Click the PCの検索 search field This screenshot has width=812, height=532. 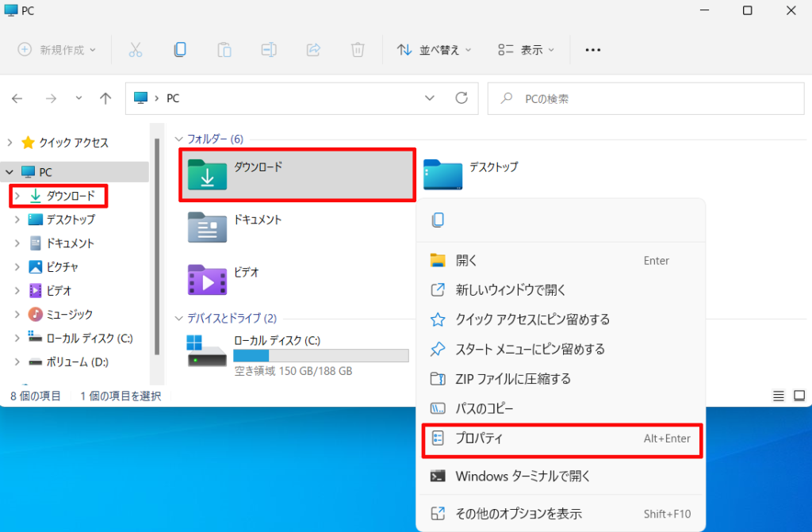645,98
